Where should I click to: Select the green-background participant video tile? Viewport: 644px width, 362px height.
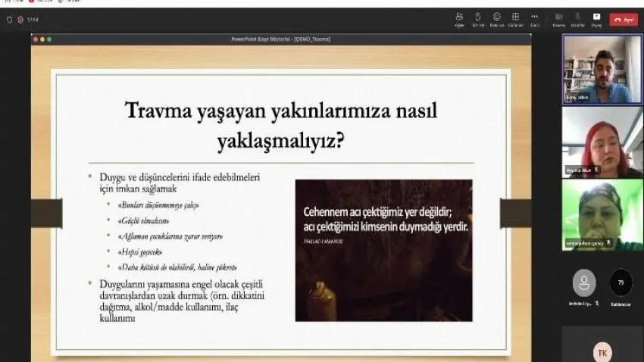click(602, 214)
